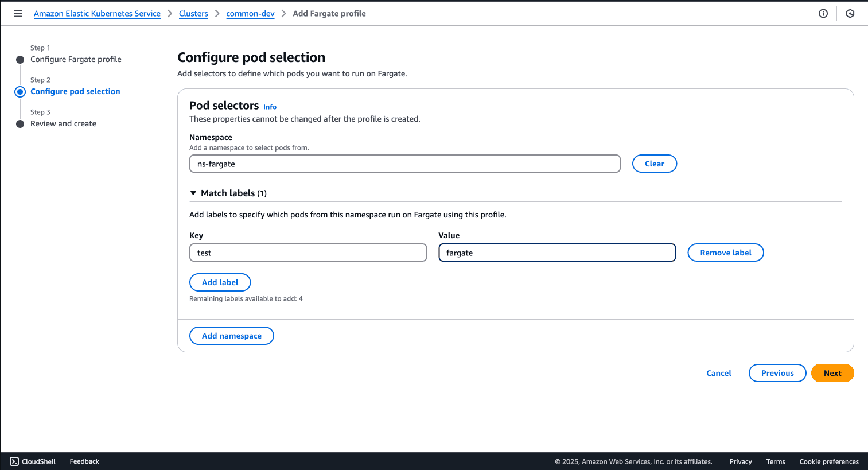The width and height of the screenshot is (868, 470).
Task: Click the Info link next to Pod selectors
Action: pyautogui.click(x=270, y=107)
